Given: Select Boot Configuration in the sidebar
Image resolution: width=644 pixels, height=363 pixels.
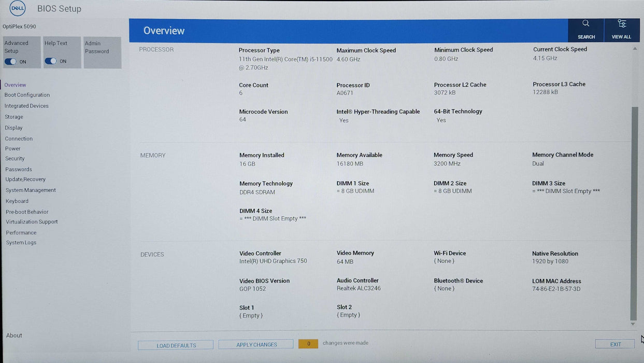Looking at the screenshot, I should tap(27, 95).
